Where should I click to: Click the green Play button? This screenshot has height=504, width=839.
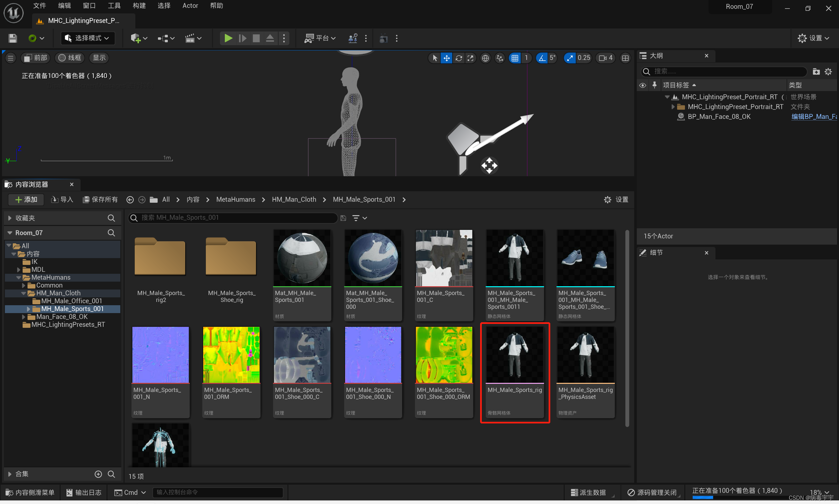click(228, 38)
